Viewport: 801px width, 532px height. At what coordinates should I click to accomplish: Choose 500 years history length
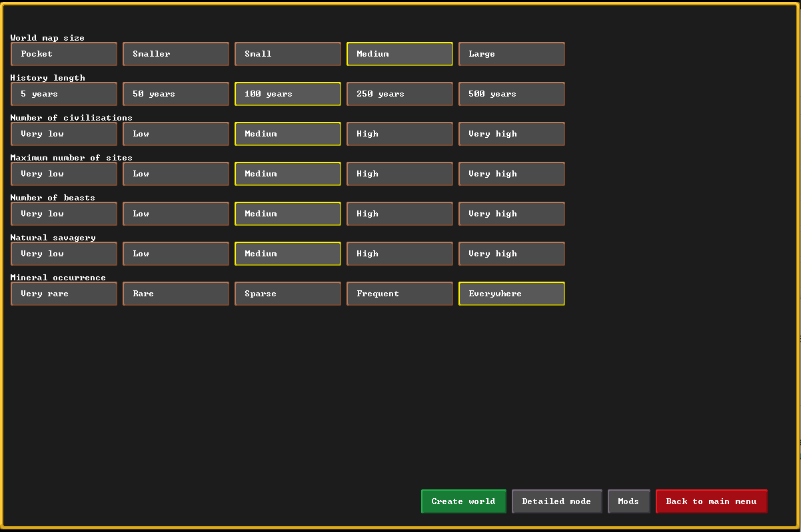point(511,94)
